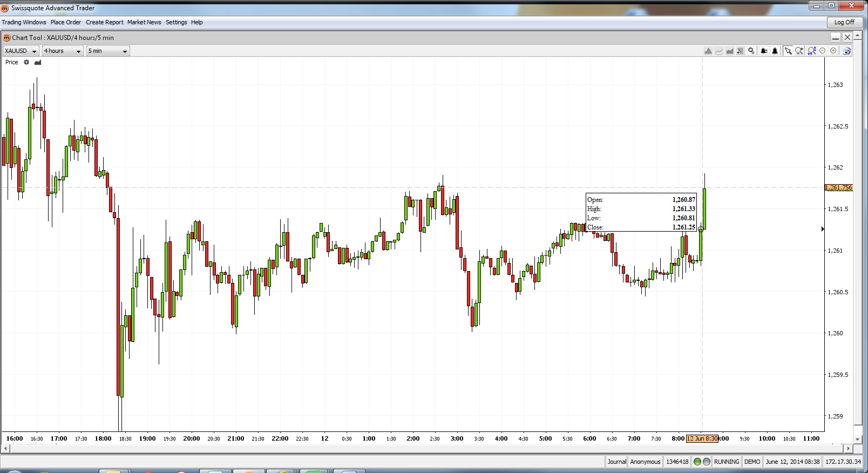Click the Swissquote chart tool orange icon
The width and height of the screenshot is (868, 473).
7,38
